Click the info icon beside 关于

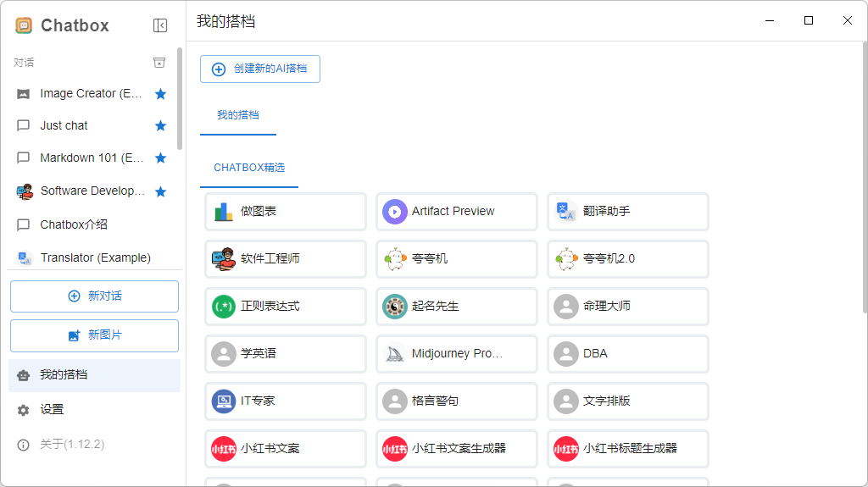tap(23, 445)
